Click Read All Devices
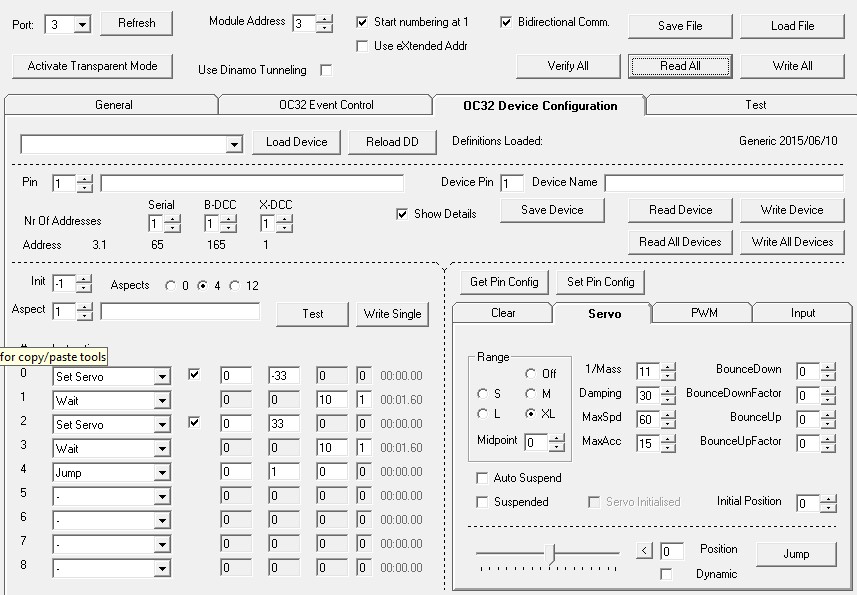 (680, 242)
